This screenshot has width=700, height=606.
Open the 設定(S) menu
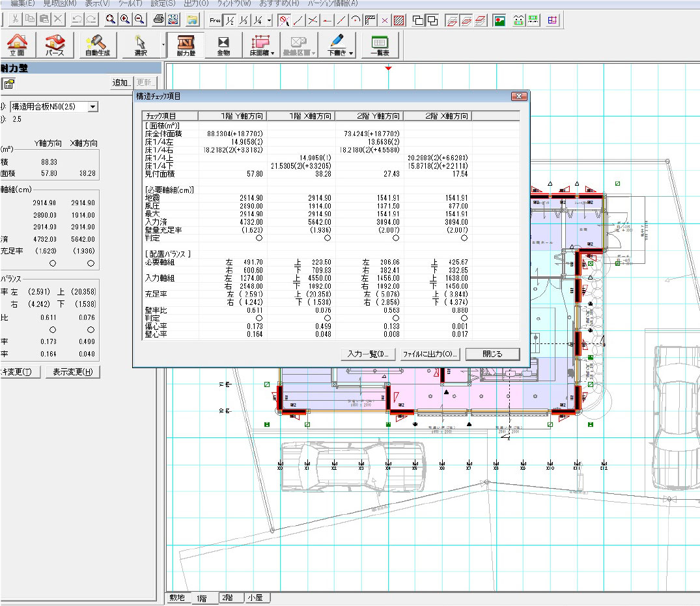tap(163, 3)
